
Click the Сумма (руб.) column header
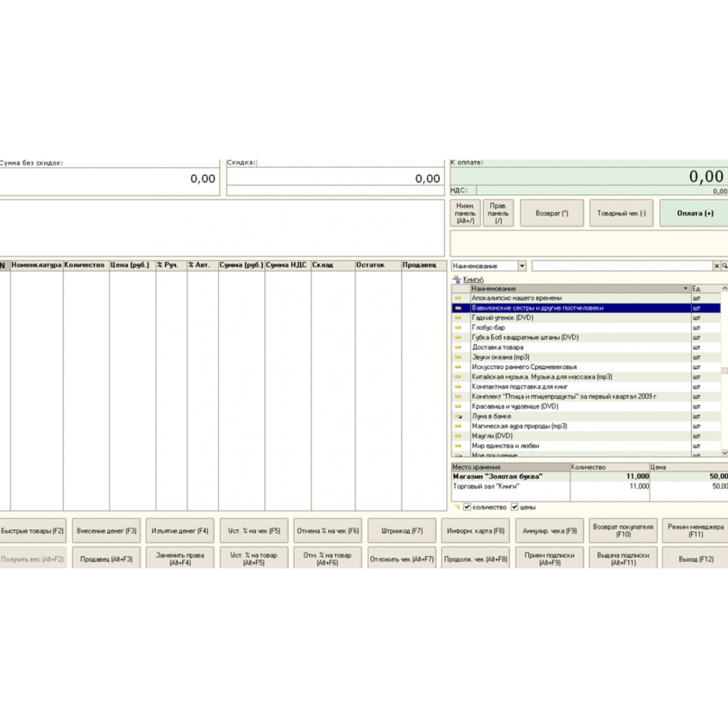(241, 265)
